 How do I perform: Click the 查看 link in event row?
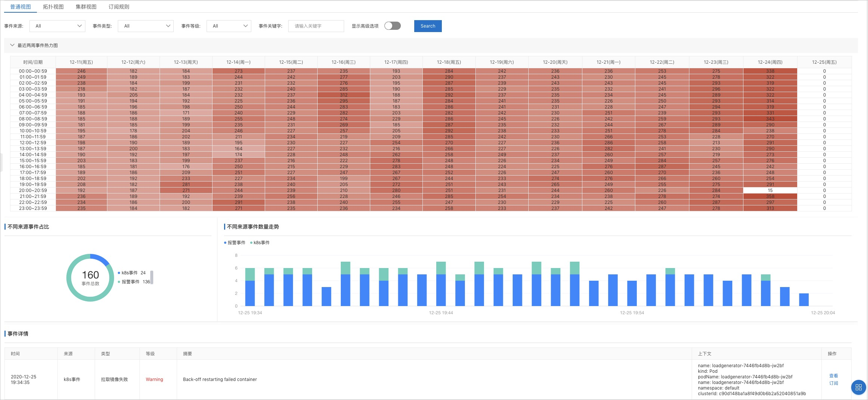(833, 376)
